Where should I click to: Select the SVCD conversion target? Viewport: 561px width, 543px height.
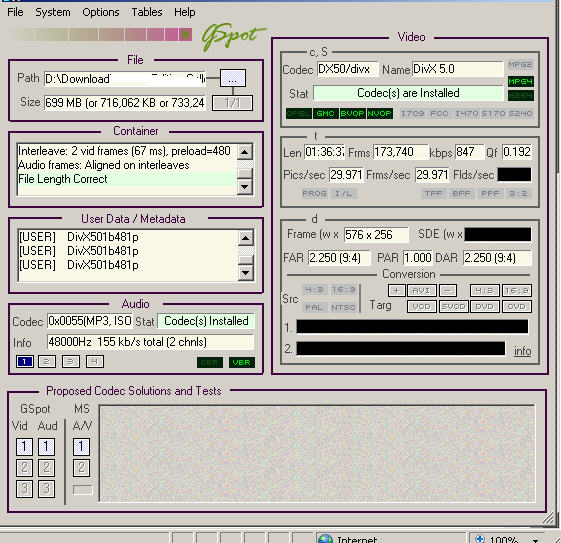pos(453,307)
